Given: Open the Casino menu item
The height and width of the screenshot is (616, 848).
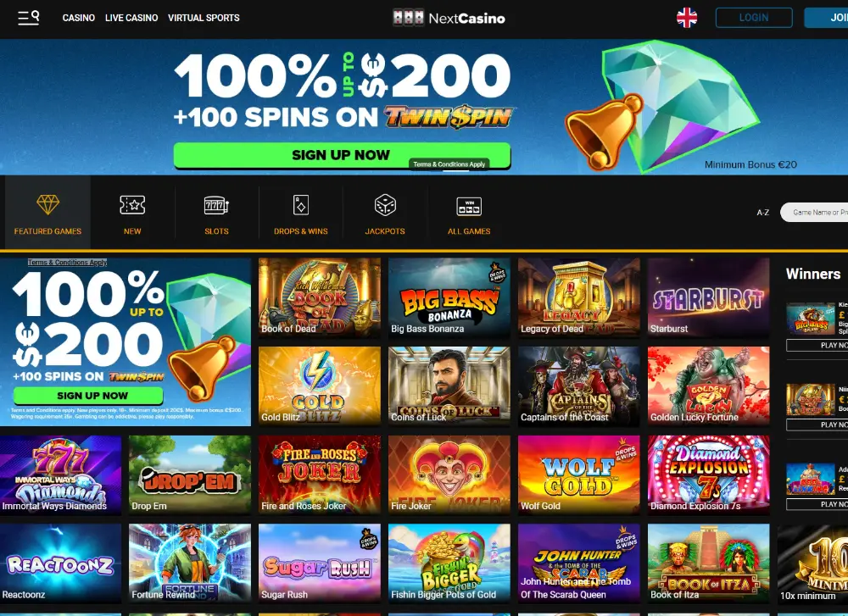Looking at the screenshot, I should click(78, 18).
